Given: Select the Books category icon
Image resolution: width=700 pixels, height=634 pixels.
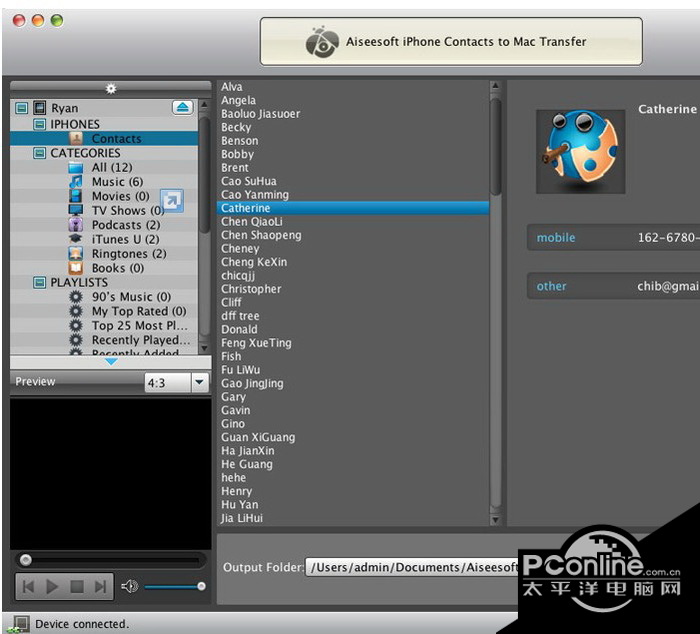Looking at the screenshot, I should [76, 268].
